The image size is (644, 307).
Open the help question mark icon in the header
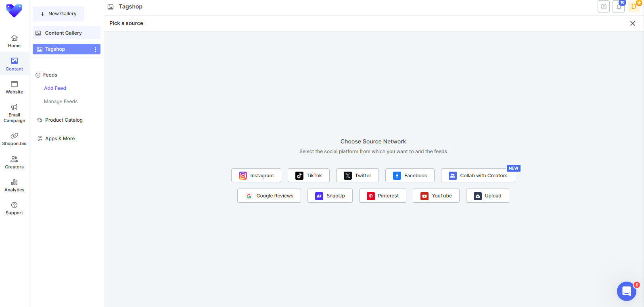click(x=604, y=6)
